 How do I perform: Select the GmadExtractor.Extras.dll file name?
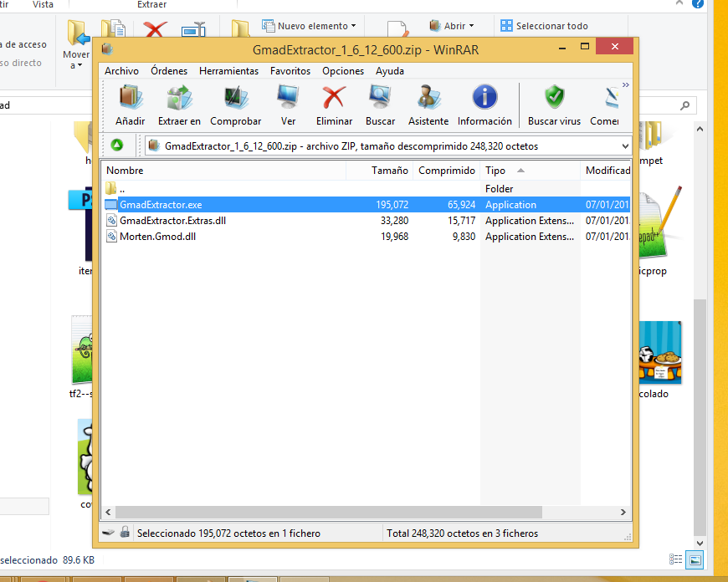tap(172, 221)
